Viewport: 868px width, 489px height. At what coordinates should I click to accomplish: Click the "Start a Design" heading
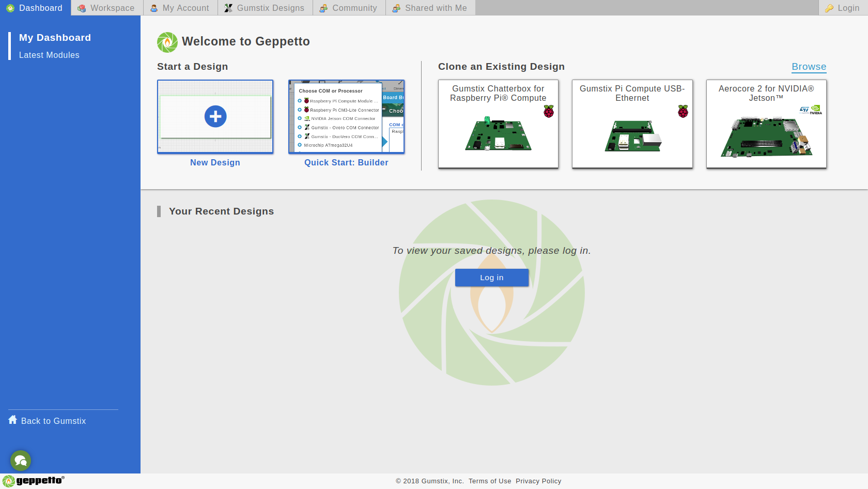click(x=192, y=67)
